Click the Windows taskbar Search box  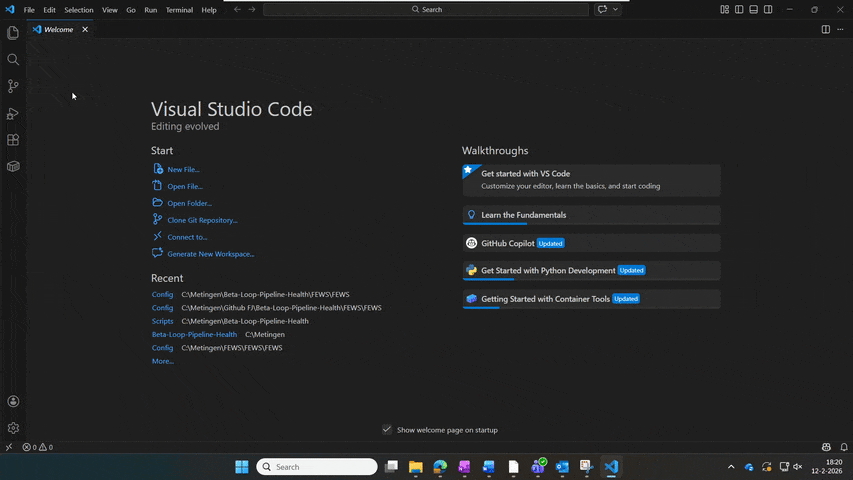[317, 466]
